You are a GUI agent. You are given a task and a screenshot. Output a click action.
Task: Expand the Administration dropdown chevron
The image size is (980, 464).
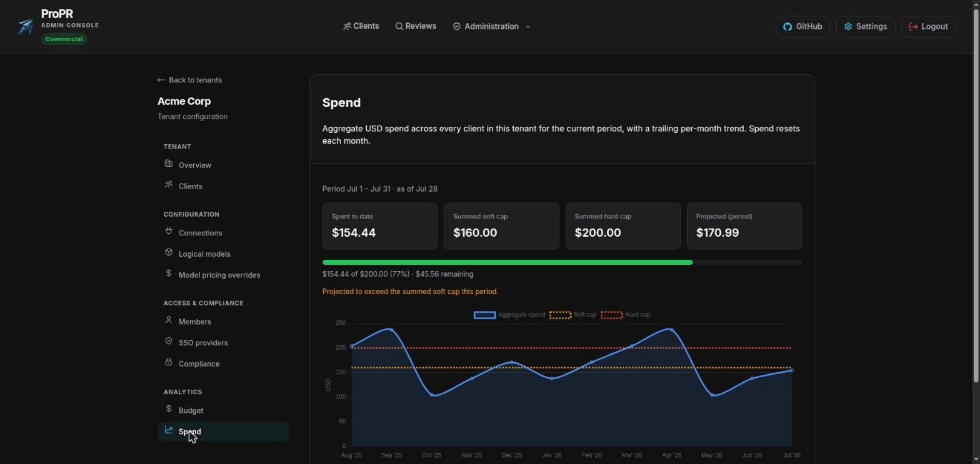528,27
